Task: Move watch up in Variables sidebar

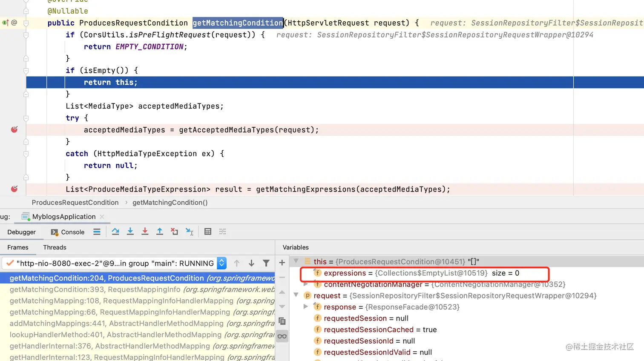Action: tap(282, 292)
